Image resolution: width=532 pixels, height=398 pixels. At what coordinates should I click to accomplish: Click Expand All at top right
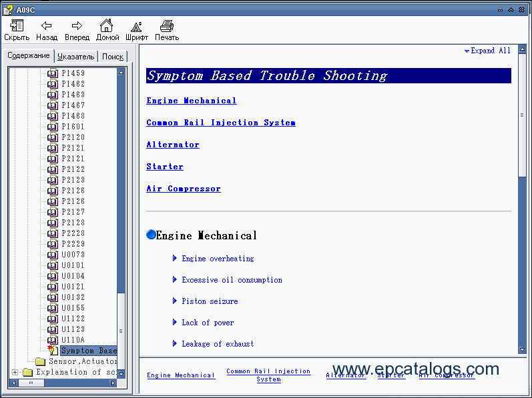[487, 51]
